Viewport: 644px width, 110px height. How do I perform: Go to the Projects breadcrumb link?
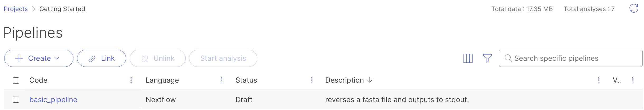(x=16, y=9)
